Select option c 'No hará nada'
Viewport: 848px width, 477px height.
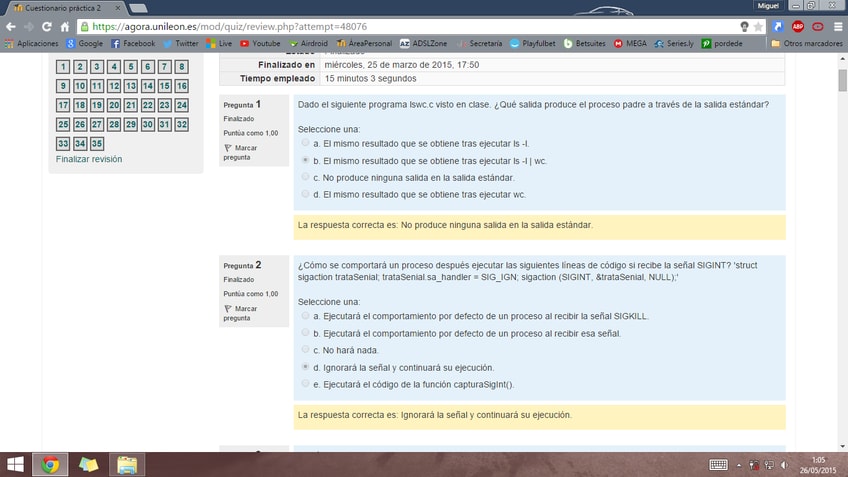(306, 349)
